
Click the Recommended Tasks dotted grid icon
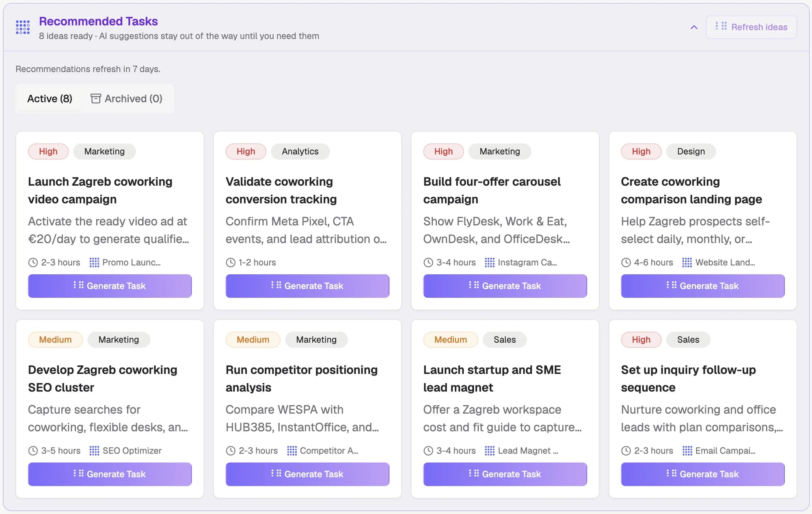pos(23,27)
